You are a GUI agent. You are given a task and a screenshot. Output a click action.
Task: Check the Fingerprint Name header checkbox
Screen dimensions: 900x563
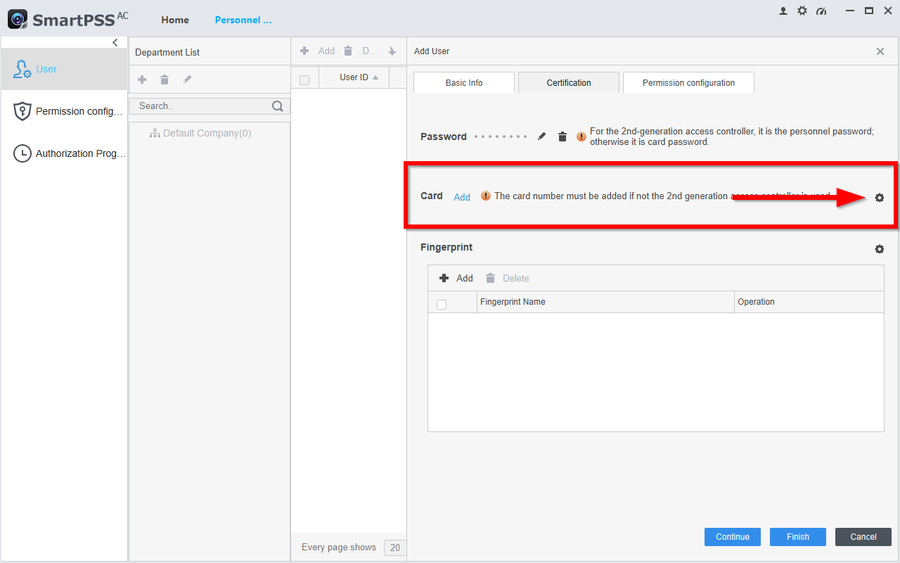point(441,304)
